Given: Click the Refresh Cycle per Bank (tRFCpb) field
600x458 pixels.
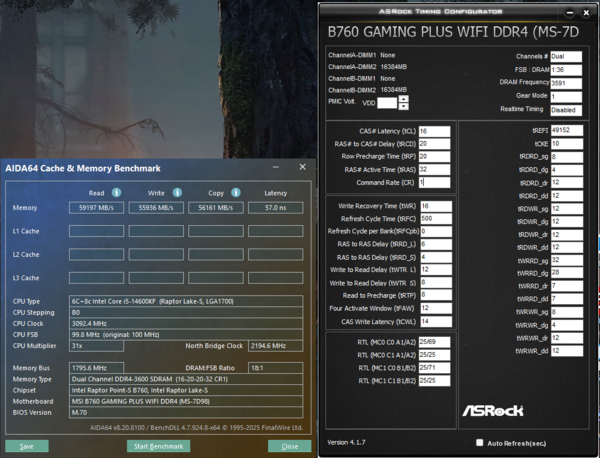Looking at the screenshot, I should point(436,231).
